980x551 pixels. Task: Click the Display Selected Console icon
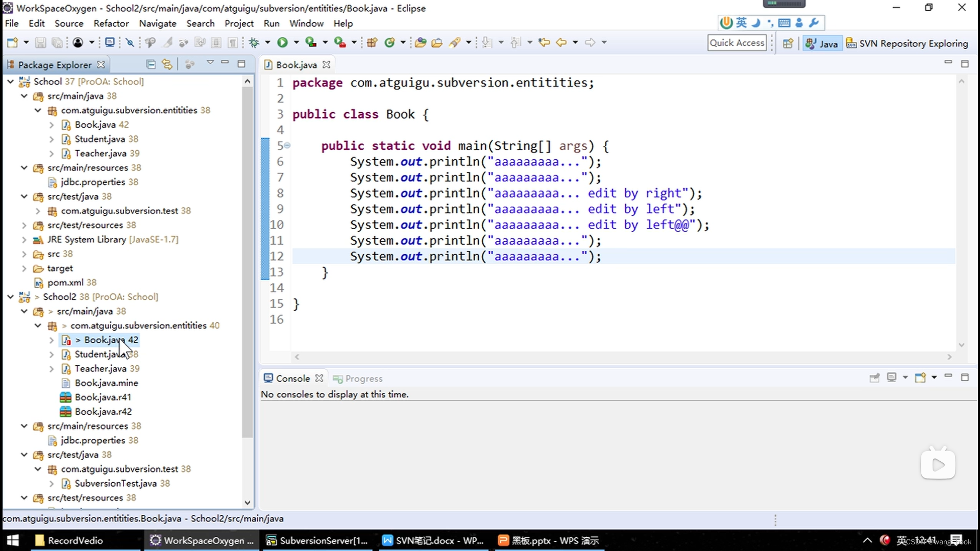(892, 378)
